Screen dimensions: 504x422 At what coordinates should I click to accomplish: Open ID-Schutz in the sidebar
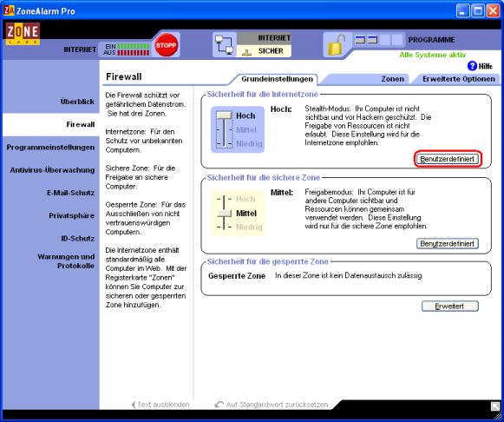tap(77, 238)
